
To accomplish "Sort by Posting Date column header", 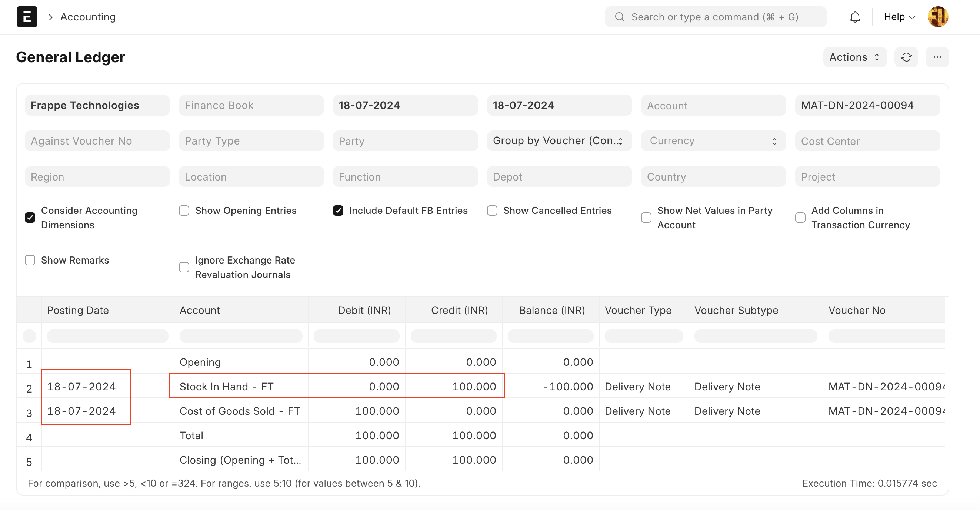I will pyautogui.click(x=78, y=310).
